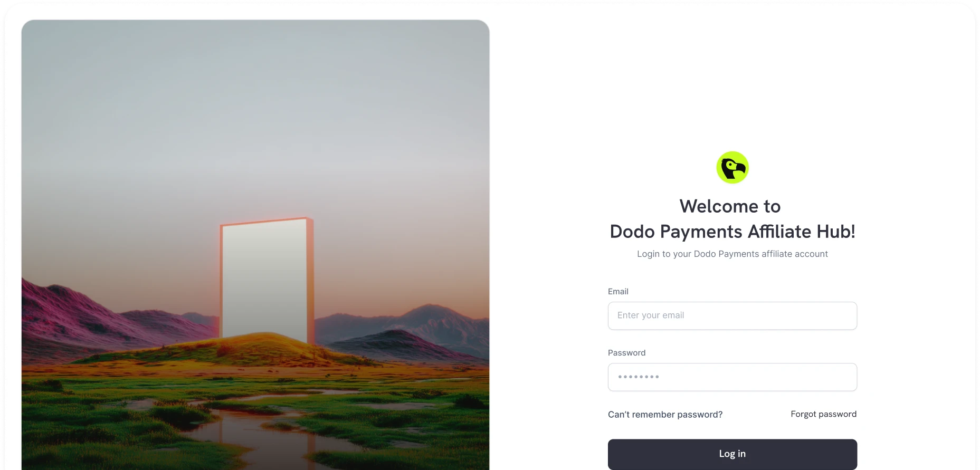Click the "Welcome to" heading line
This screenshot has height=470, width=980.
point(730,206)
